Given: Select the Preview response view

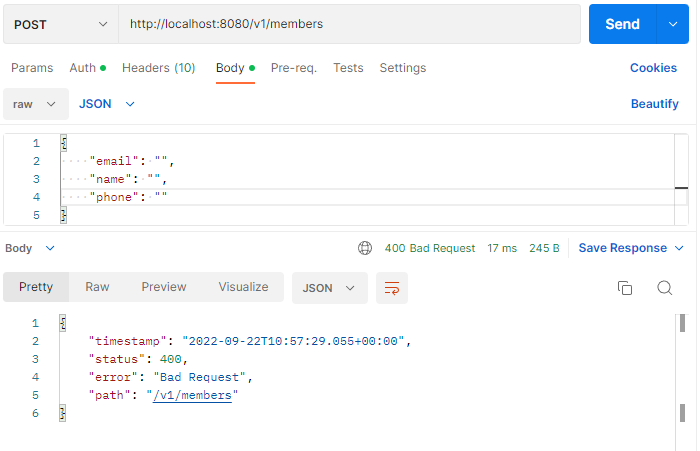Looking at the screenshot, I should pyautogui.click(x=164, y=287).
